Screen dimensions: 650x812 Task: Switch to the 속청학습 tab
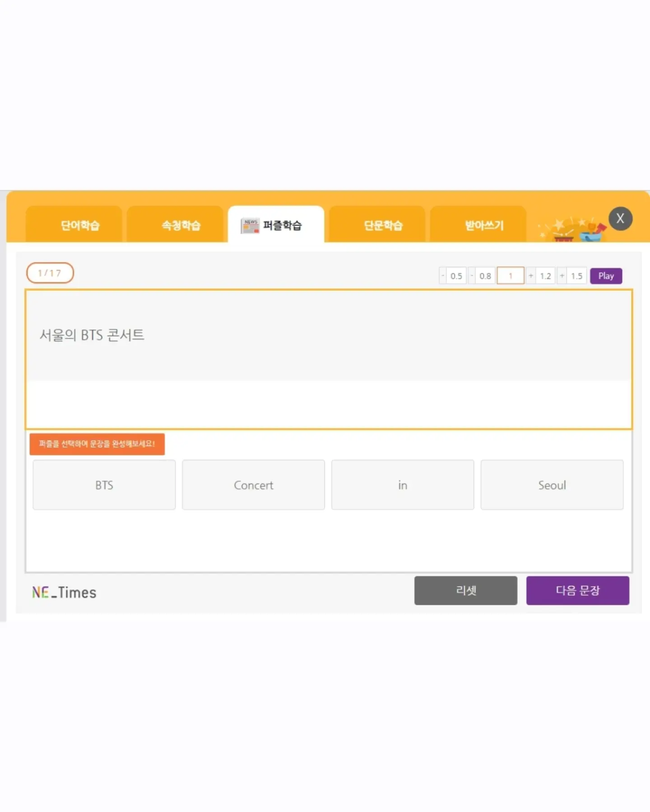(175, 224)
